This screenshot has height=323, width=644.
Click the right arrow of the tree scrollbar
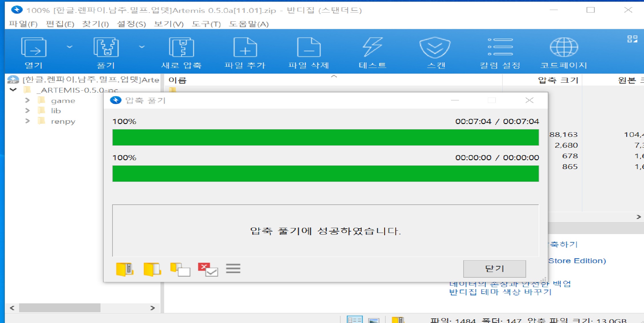pos(152,308)
